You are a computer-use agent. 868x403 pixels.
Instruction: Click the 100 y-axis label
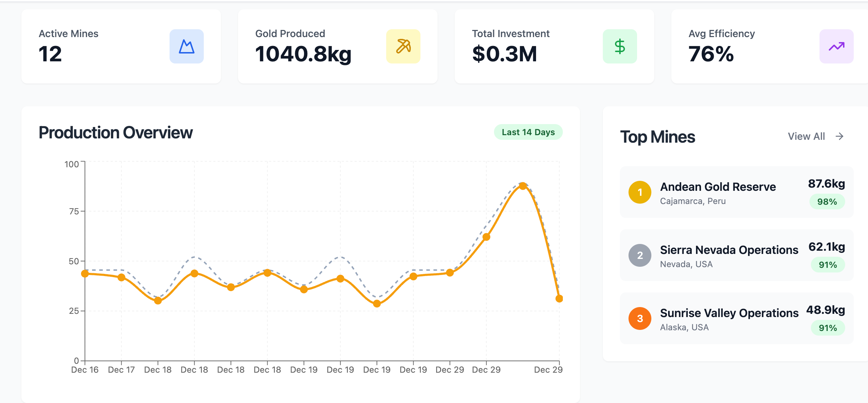[x=71, y=164]
